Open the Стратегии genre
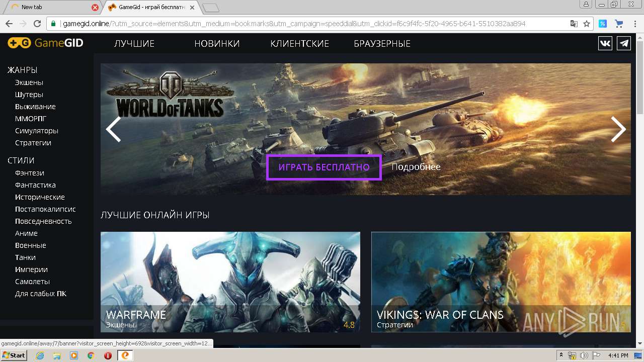Viewport: 644px width, 362px height. (x=33, y=143)
